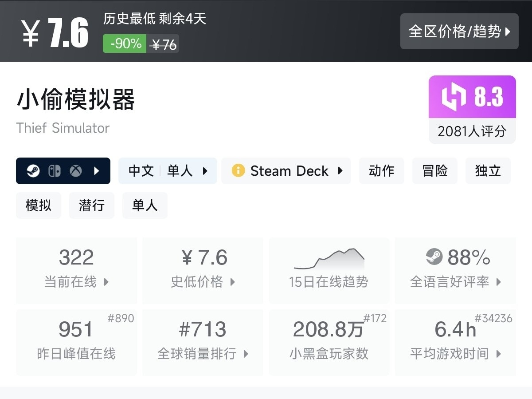Image resolution: width=532 pixels, height=399 pixels.
Task: Click the Nintendo Switch platform icon
Action: click(55, 171)
